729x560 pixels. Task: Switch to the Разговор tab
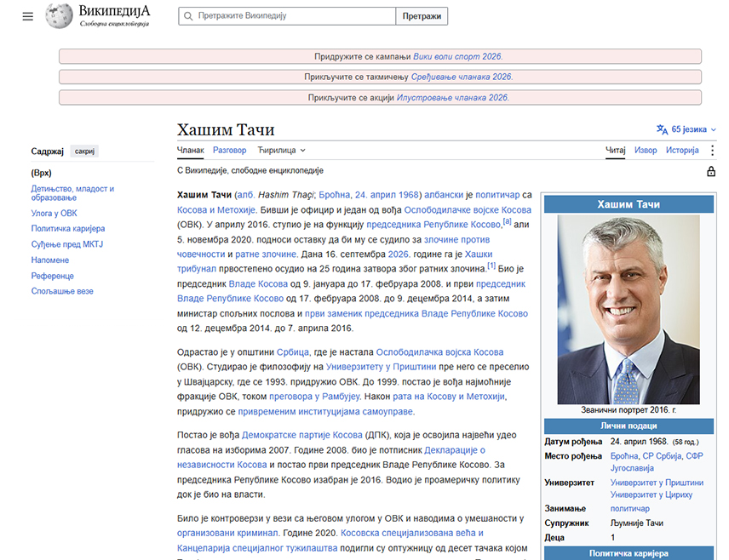[230, 150]
